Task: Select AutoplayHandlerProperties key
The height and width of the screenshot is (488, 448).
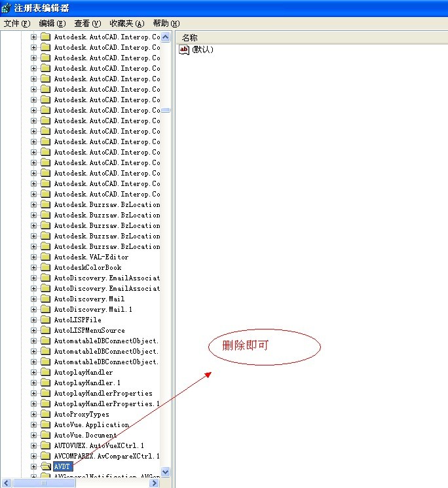Action: (x=103, y=393)
